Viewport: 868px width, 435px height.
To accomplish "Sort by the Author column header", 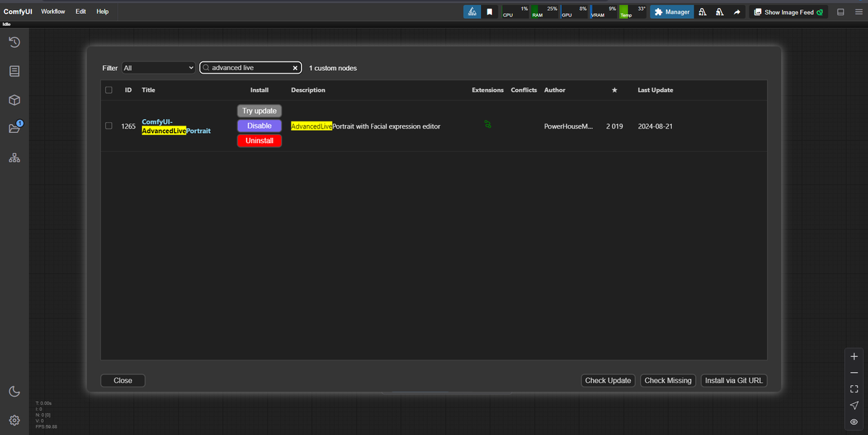I will (555, 90).
